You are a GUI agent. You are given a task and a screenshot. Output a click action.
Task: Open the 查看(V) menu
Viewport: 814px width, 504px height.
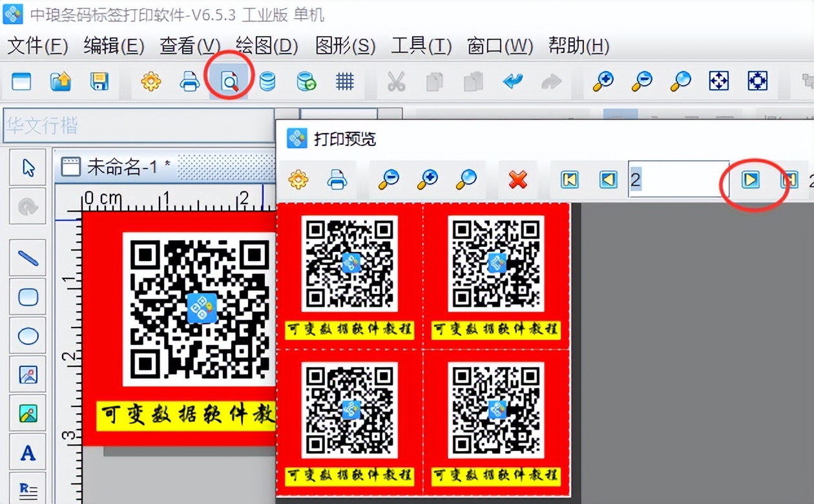pyautogui.click(x=190, y=46)
